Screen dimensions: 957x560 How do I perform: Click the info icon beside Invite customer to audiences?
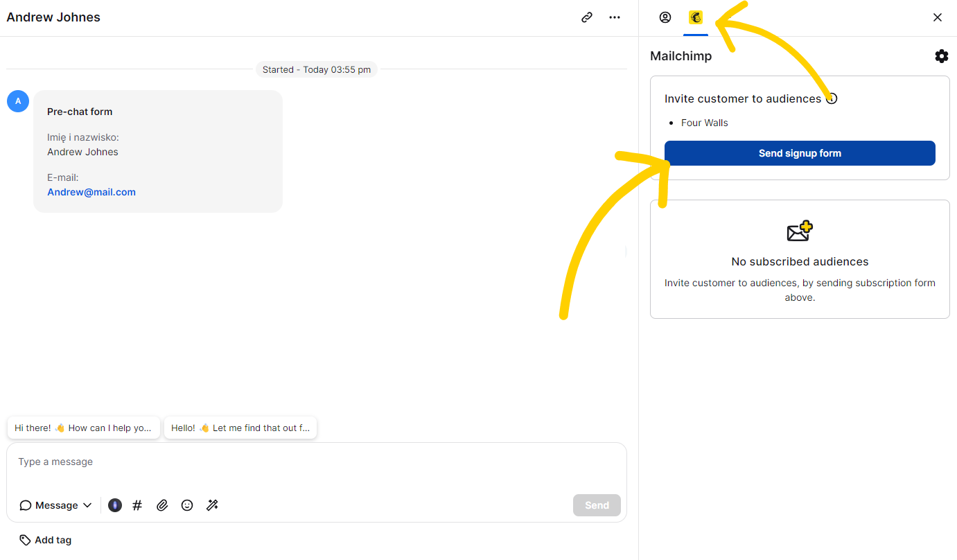tap(832, 98)
